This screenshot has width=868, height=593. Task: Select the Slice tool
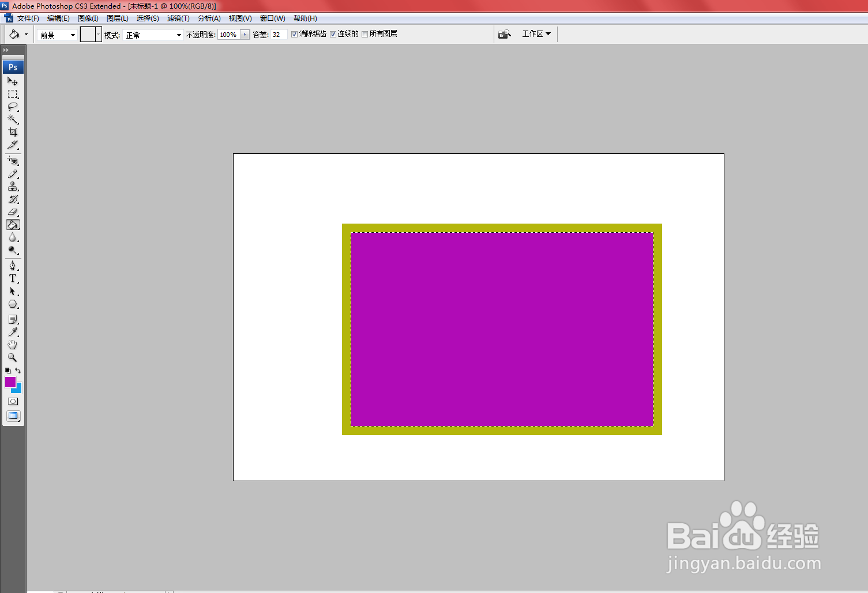13,145
